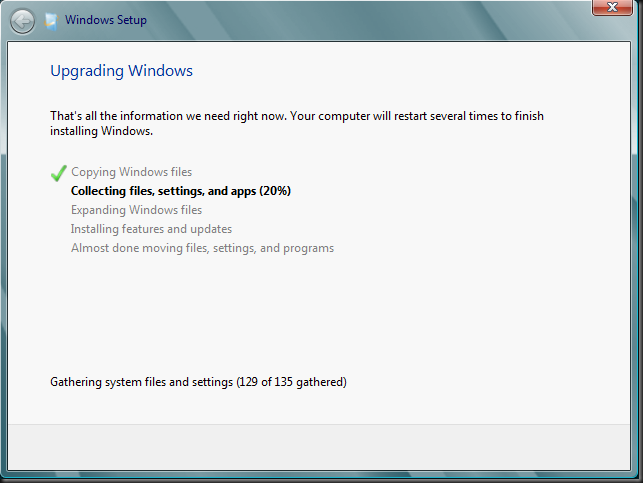Screen dimensions: 643x483
Task: Click the title bar's empty area
Action: coord(369,21)
